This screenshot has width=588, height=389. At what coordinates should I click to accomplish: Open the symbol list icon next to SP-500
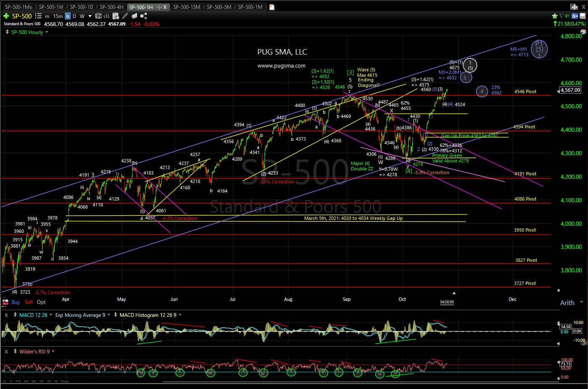pos(38,16)
